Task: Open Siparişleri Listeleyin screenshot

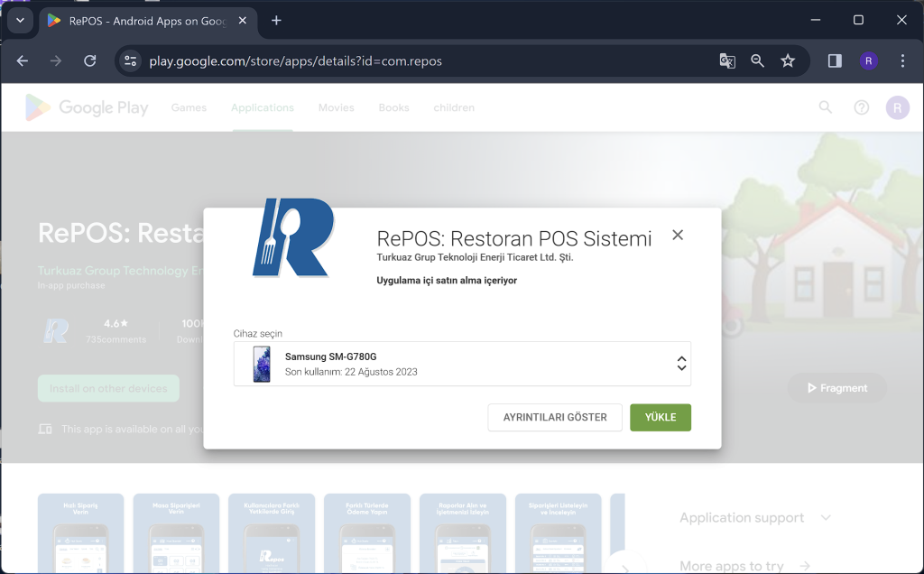Action: coord(558,533)
